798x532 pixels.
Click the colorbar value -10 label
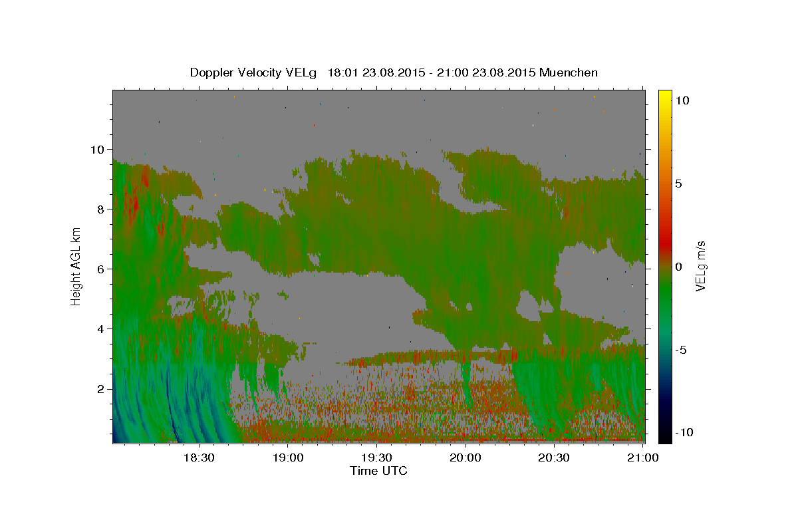tap(684, 432)
